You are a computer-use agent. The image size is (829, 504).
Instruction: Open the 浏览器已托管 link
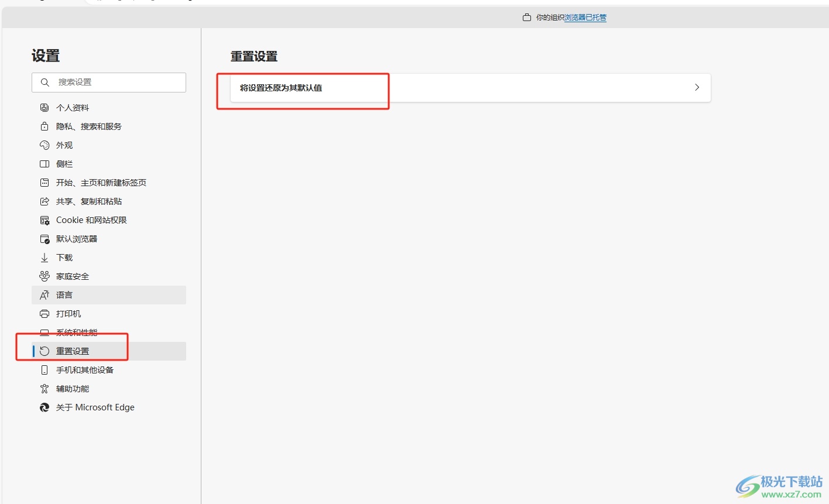coord(585,18)
